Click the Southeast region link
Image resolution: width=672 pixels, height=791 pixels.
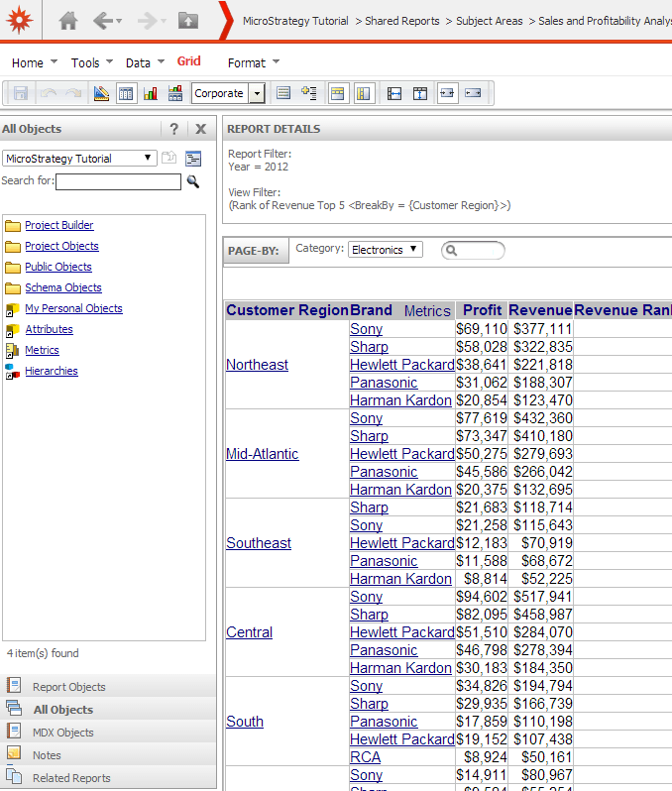tap(259, 543)
